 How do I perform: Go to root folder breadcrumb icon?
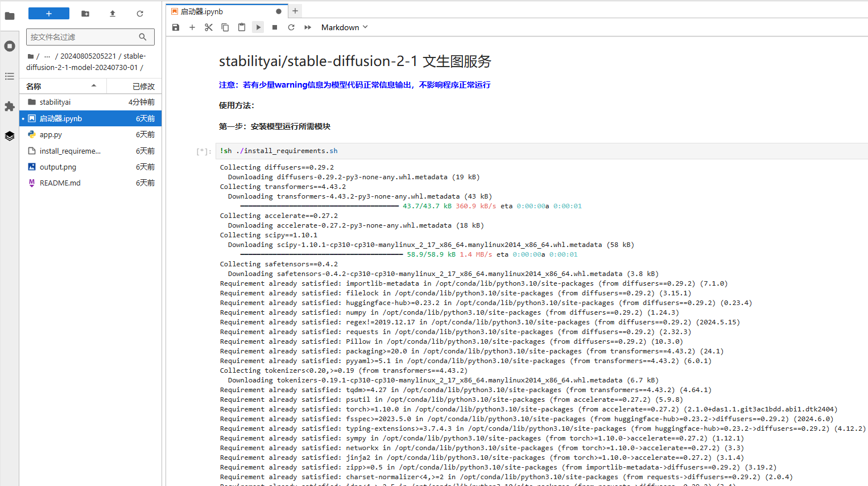pyautogui.click(x=31, y=56)
